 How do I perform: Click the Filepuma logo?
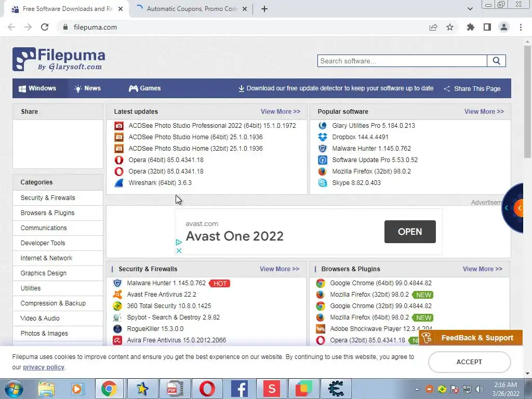point(59,59)
